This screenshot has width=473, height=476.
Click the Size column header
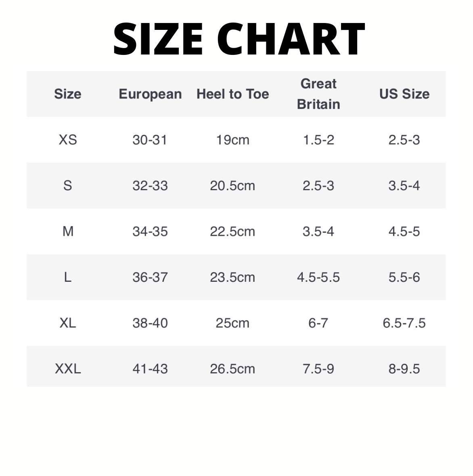[68, 94]
